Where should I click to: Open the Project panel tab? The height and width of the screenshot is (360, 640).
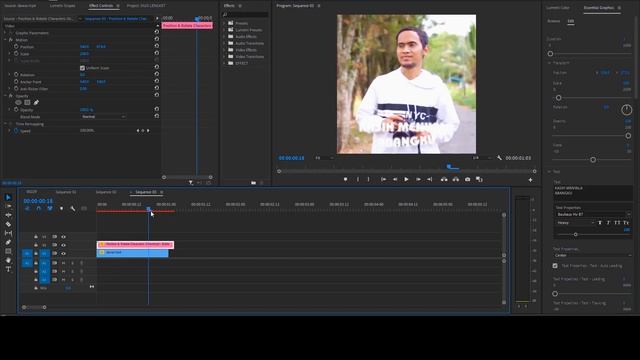click(x=146, y=6)
